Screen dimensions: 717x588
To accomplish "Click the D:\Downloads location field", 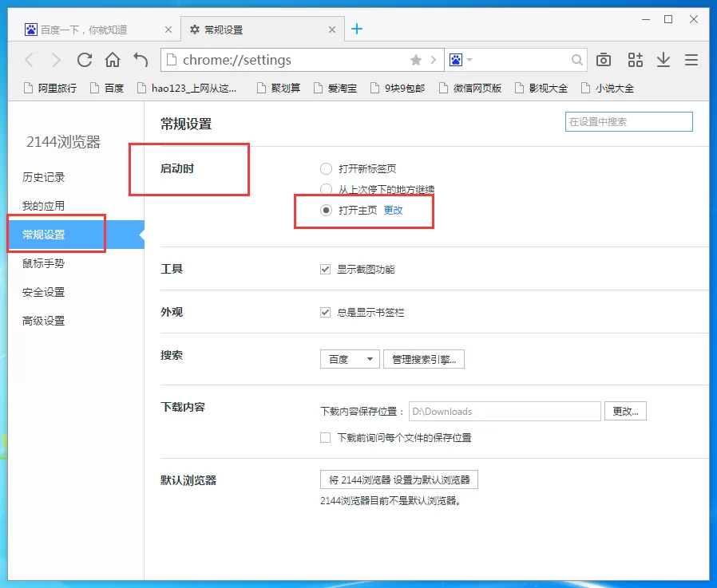I will (505, 411).
